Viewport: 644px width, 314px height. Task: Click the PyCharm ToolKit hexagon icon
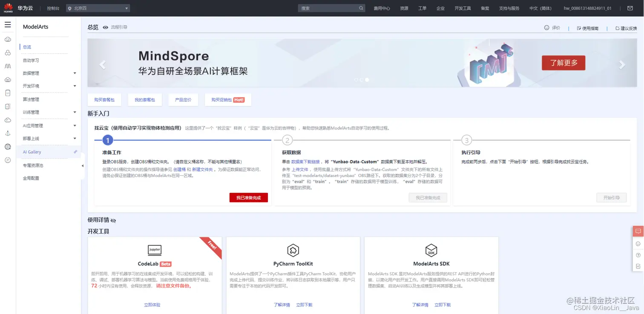coord(293,250)
